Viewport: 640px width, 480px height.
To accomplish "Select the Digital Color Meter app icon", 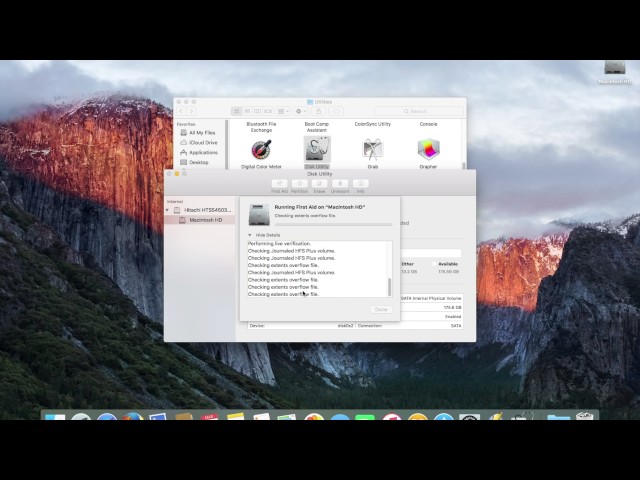I will [x=261, y=149].
